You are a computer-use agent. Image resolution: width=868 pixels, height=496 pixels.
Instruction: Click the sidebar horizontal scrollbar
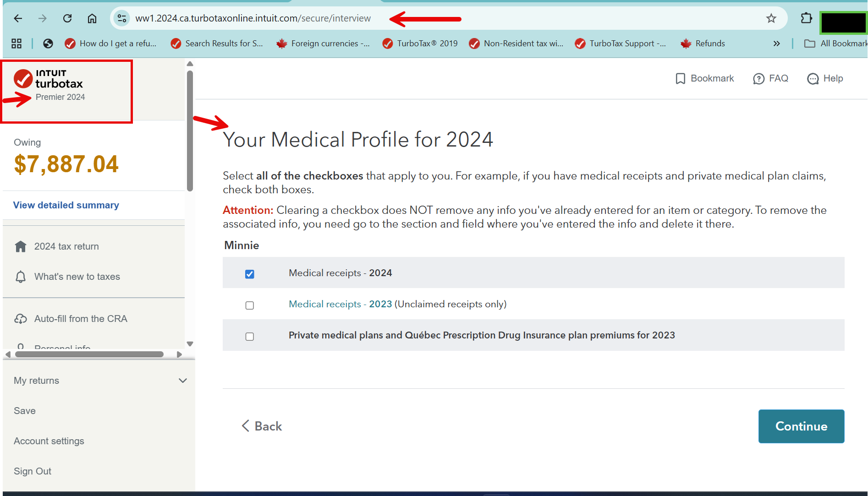(89, 354)
